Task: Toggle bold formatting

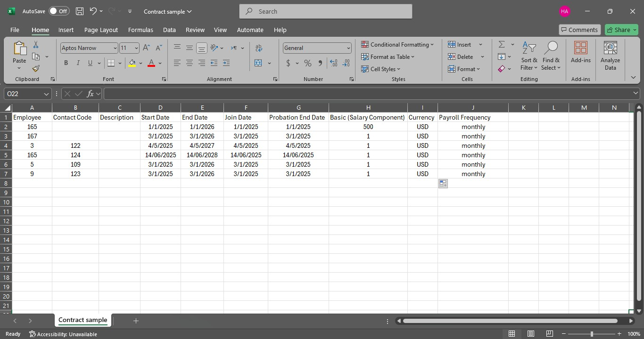Action: coord(66,63)
